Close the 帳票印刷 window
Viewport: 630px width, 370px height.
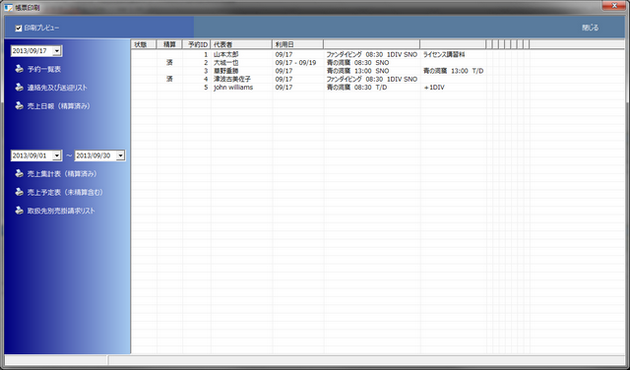tap(614, 6)
